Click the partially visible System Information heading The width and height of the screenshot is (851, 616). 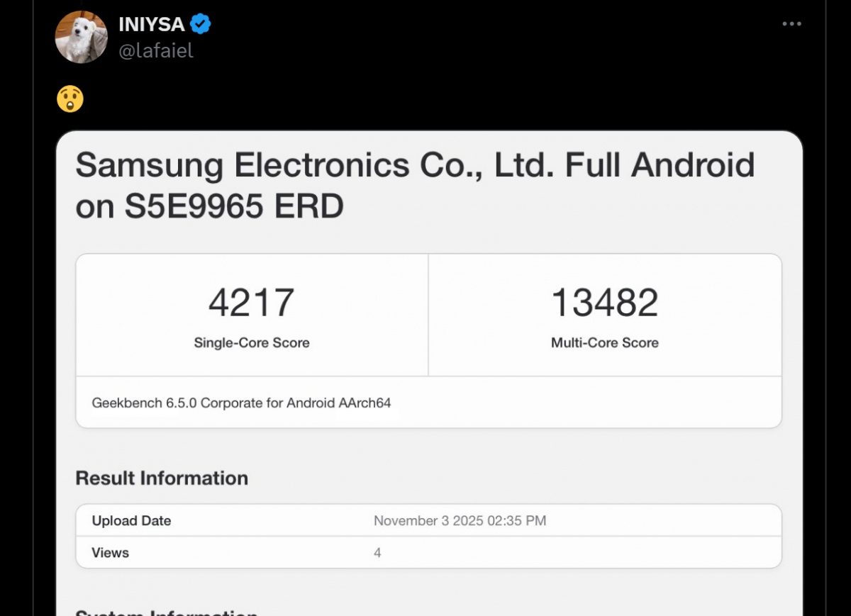click(x=166, y=611)
